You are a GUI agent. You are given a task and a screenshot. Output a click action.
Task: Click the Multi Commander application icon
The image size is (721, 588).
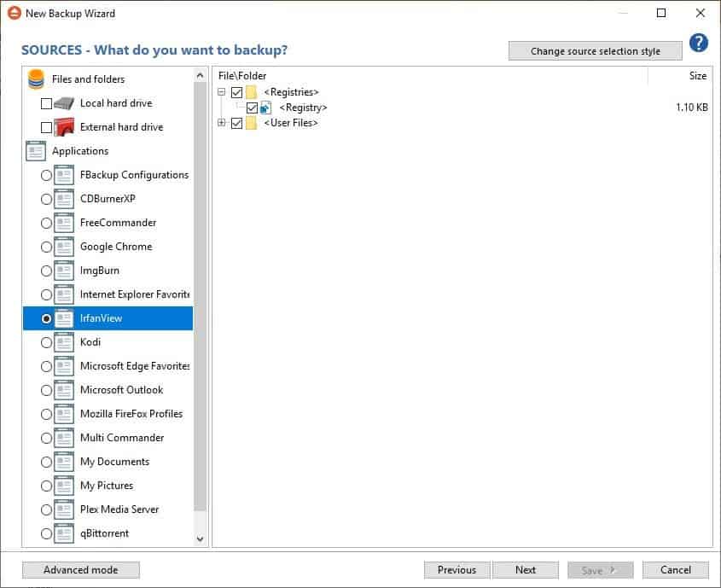coord(64,438)
